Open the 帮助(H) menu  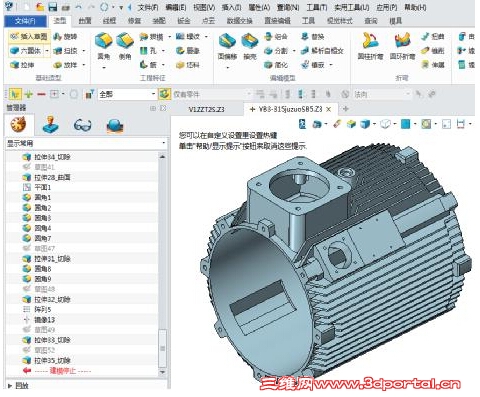[x=415, y=7]
